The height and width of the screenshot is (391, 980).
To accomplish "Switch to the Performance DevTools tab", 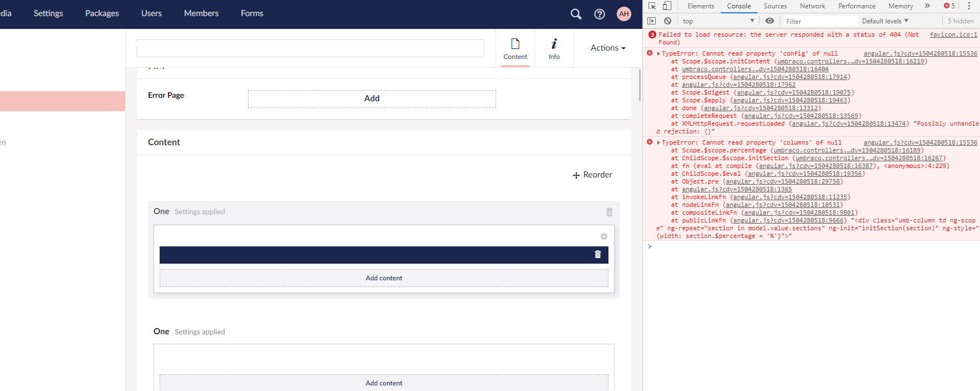I will click(857, 6).
